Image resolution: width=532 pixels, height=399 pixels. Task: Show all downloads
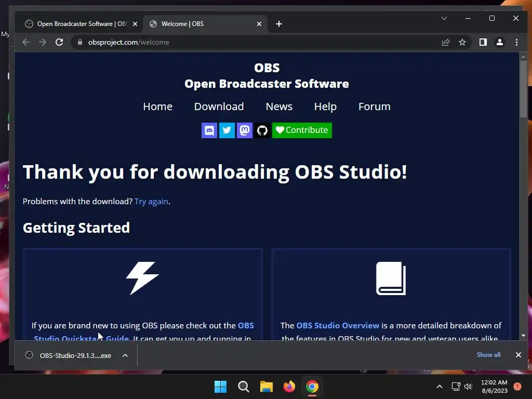[x=488, y=354]
